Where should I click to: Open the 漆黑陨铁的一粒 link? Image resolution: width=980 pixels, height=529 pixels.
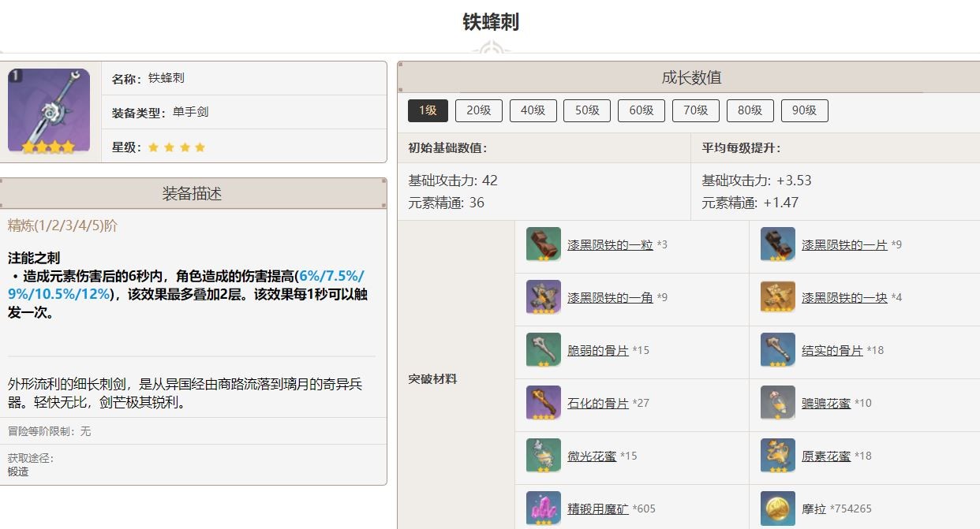tap(610, 245)
